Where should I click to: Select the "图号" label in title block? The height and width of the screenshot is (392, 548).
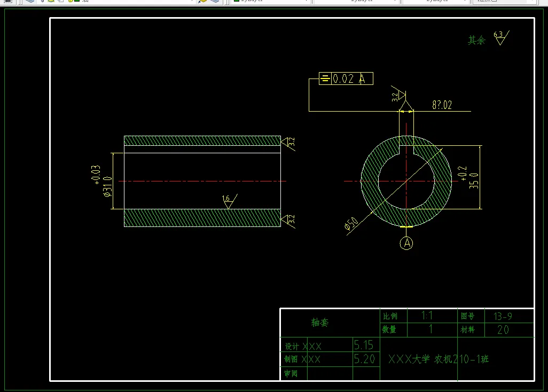click(468, 316)
